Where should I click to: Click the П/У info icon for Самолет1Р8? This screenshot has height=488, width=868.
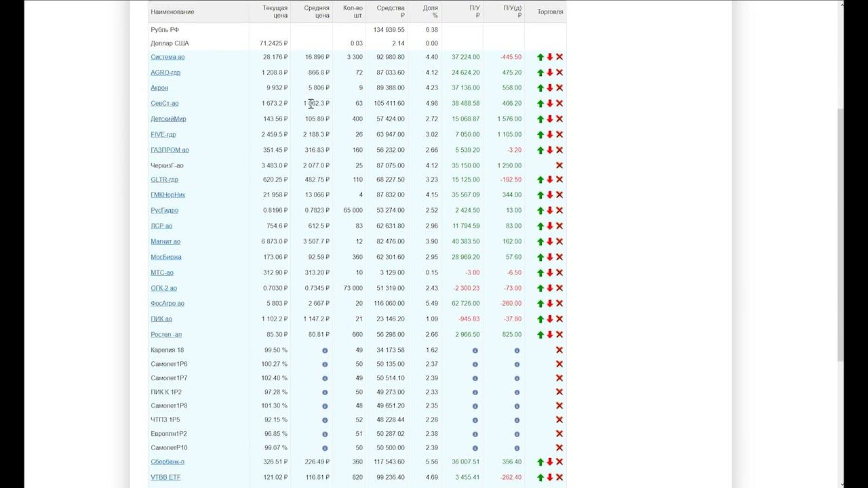pyautogui.click(x=475, y=406)
